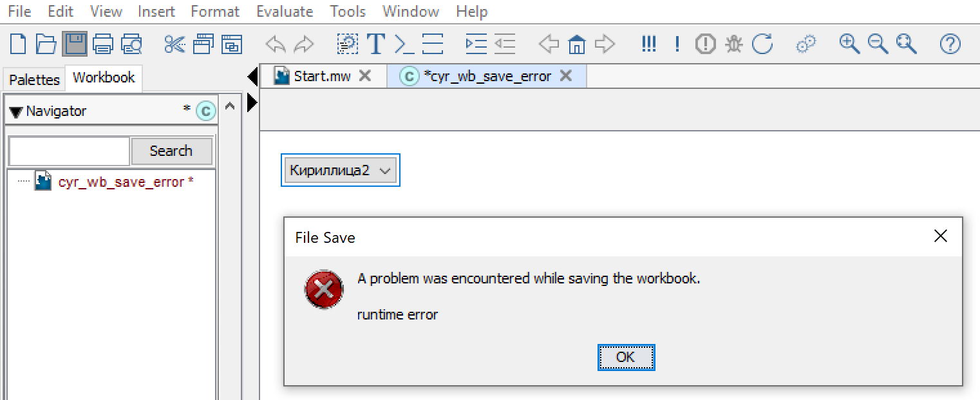Select cyr_wb_save_error in Navigator tree
This screenshot has width=980, height=400.
(121, 182)
